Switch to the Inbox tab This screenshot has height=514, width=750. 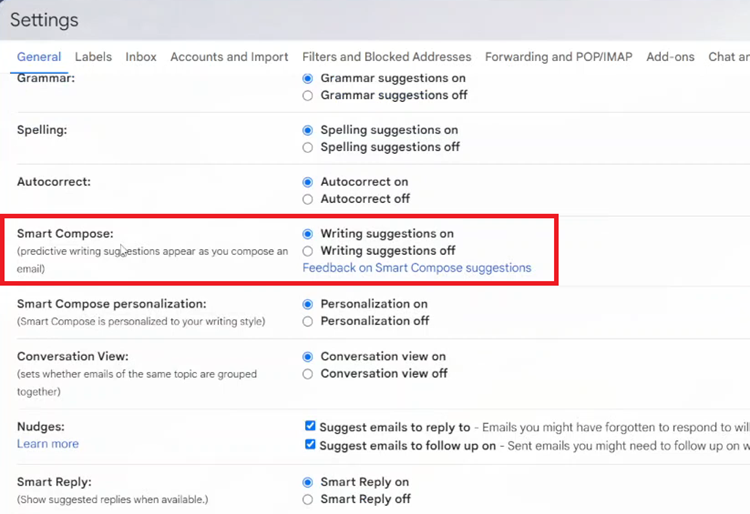pos(141,57)
